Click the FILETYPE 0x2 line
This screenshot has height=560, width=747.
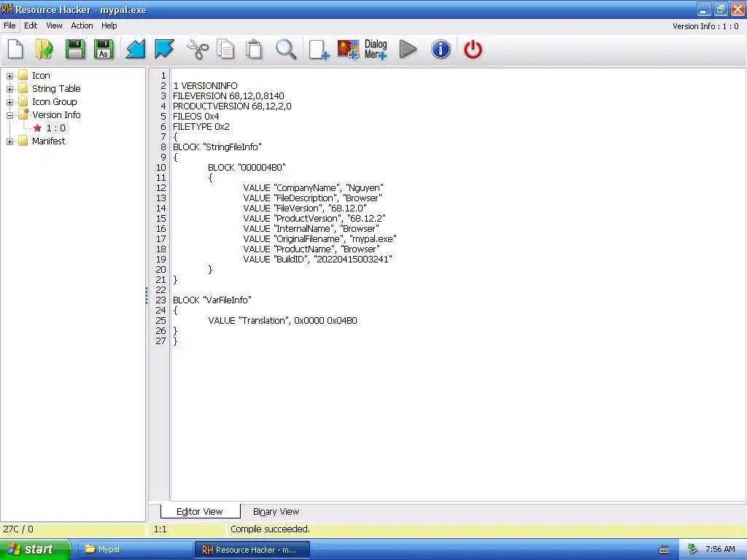201,127
